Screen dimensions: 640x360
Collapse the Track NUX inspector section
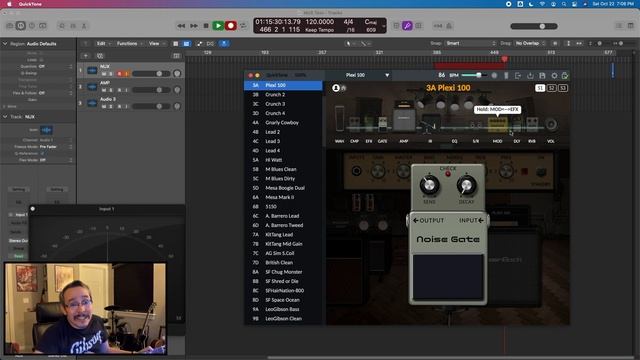(5, 117)
